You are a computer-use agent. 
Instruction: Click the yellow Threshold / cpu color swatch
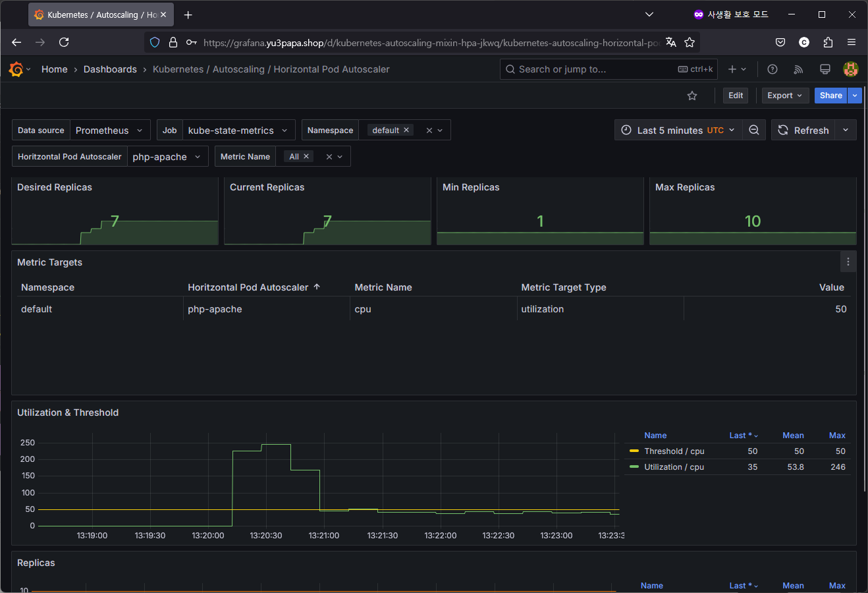pyautogui.click(x=634, y=451)
